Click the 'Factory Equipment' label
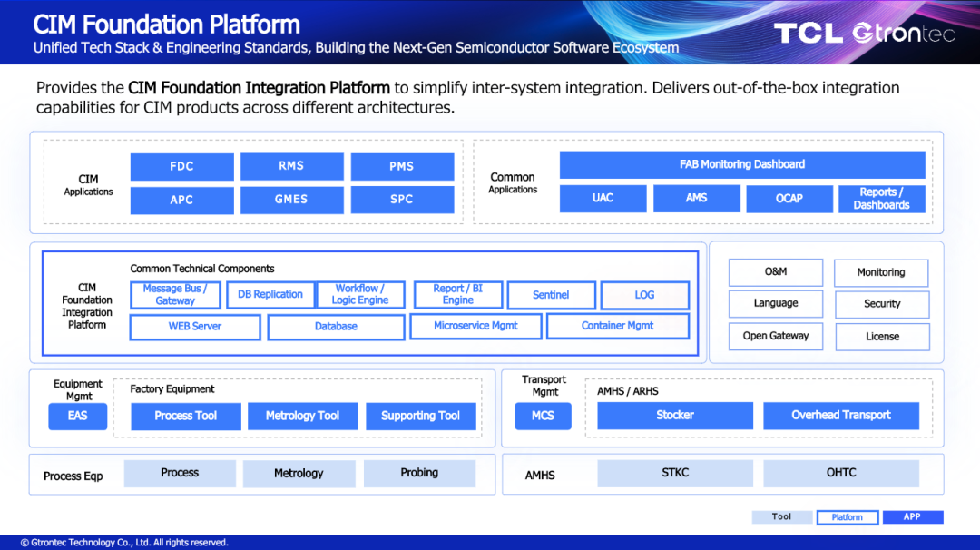 171,388
